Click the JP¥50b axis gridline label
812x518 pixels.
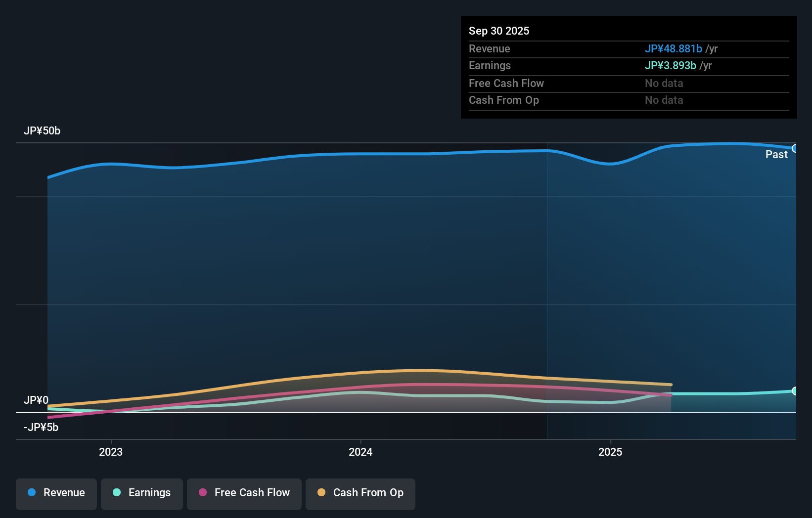pyautogui.click(x=43, y=131)
